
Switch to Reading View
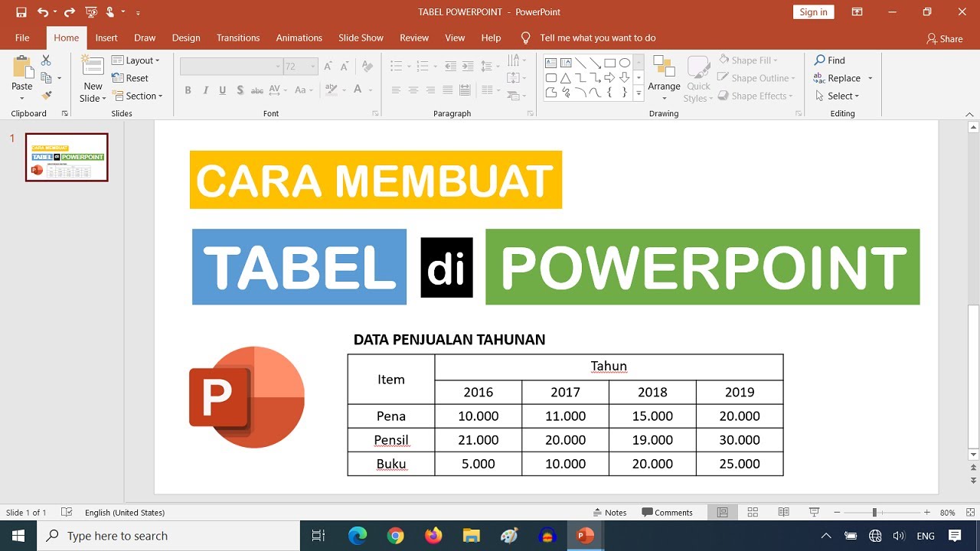(783, 513)
